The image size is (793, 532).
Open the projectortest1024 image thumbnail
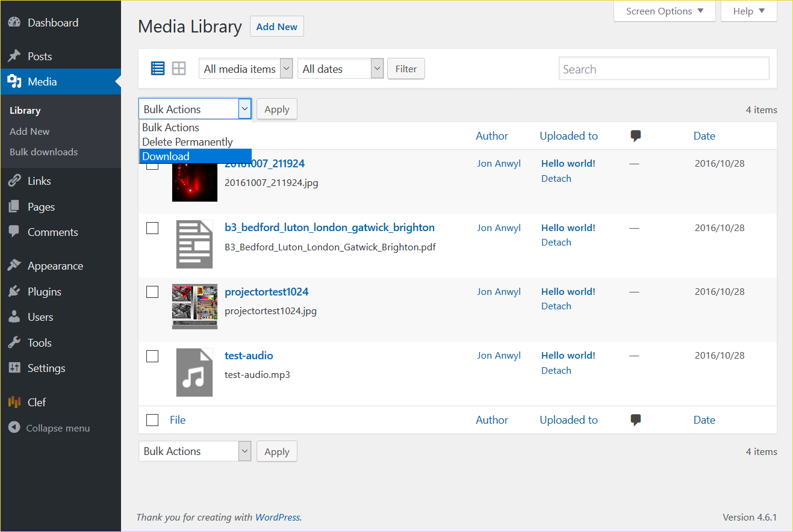click(x=194, y=307)
